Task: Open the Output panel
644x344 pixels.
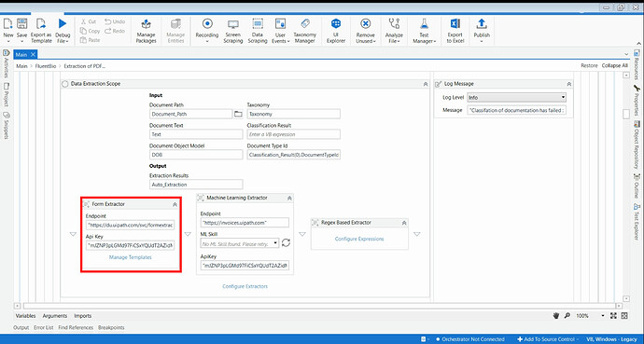Action: (21, 327)
